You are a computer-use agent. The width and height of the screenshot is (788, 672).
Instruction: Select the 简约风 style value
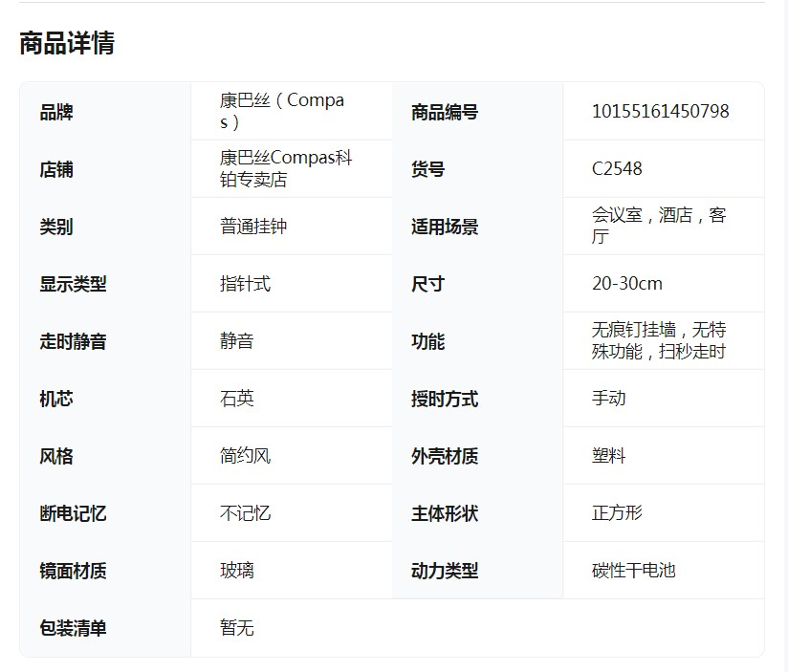coord(245,456)
